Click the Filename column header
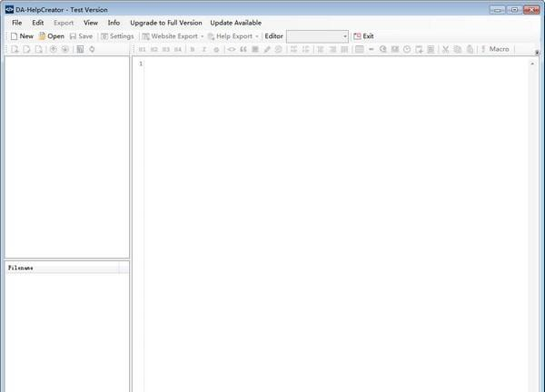 click(63, 268)
